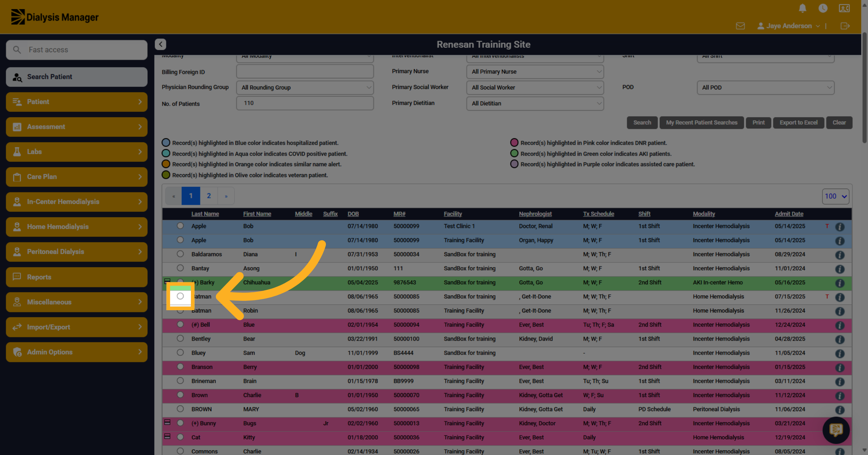Image resolution: width=868 pixels, height=455 pixels.
Task: Click My Recent Patient Searches button
Action: click(702, 123)
